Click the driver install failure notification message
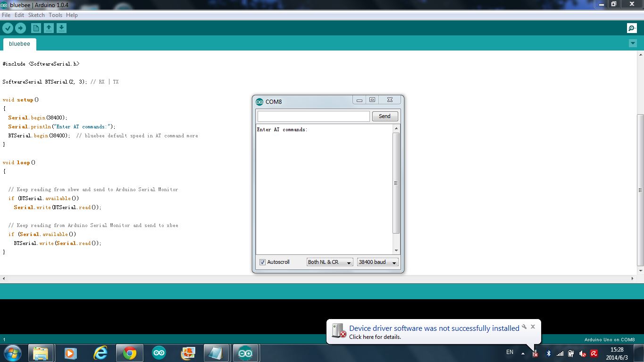This screenshot has width=644, height=362. pos(434,328)
